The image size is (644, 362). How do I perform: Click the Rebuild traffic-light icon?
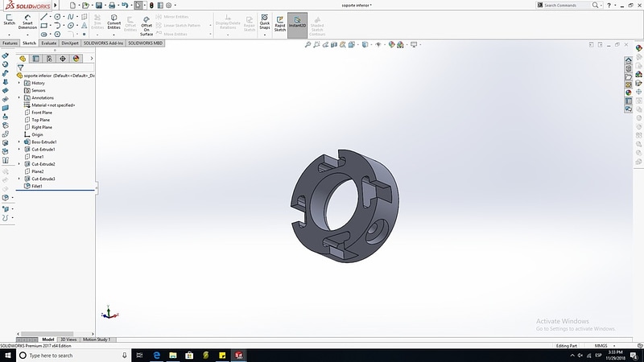(x=151, y=6)
